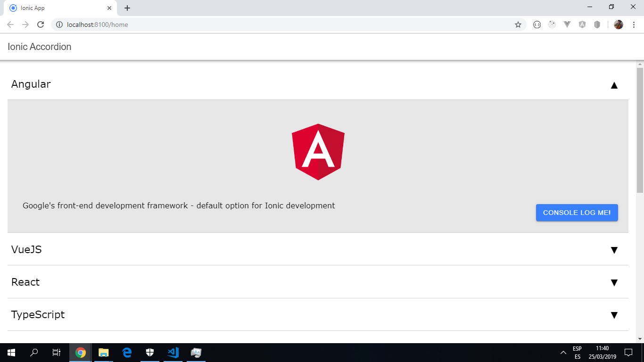Click the site information icon in address bar
This screenshot has height=362, width=644.
tap(59, 25)
